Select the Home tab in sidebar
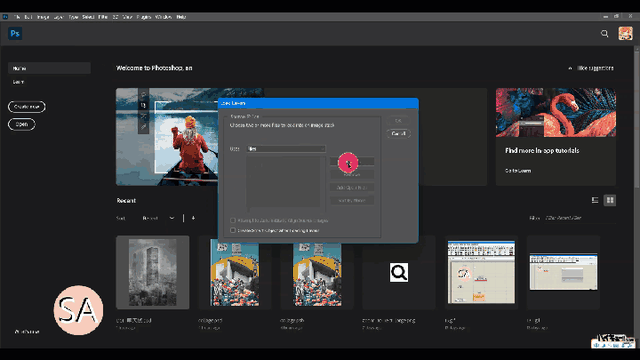Image resolution: width=640 pixels, height=360 pixels. [49, 68]
